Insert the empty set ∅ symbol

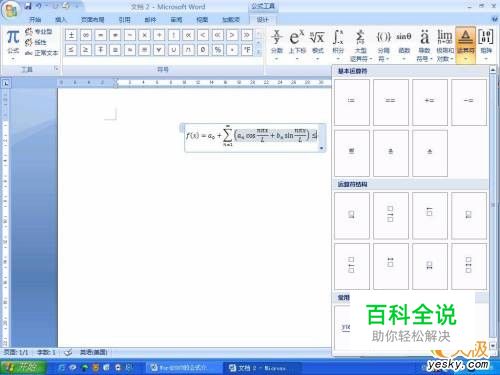(203, 50)
